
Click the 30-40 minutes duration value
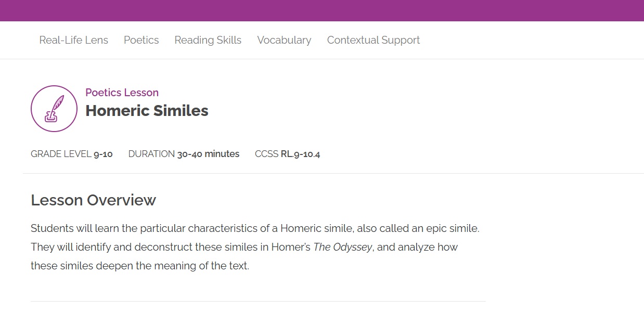click(208, 154)
